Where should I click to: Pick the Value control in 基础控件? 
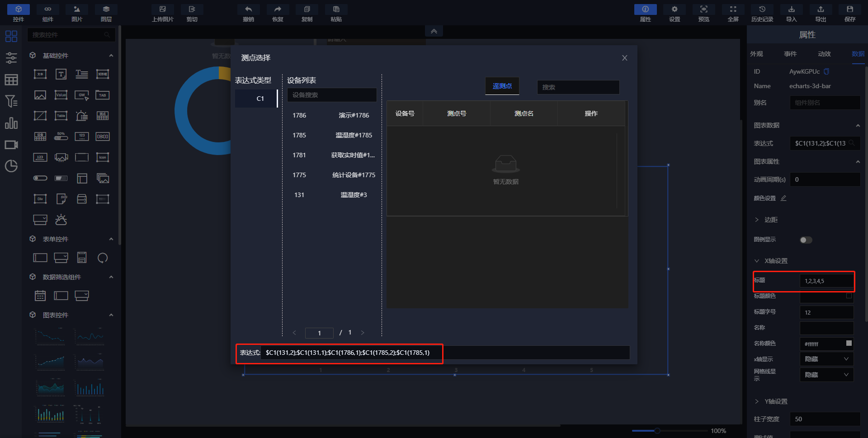pyautogui.click(x=61, y=95)
